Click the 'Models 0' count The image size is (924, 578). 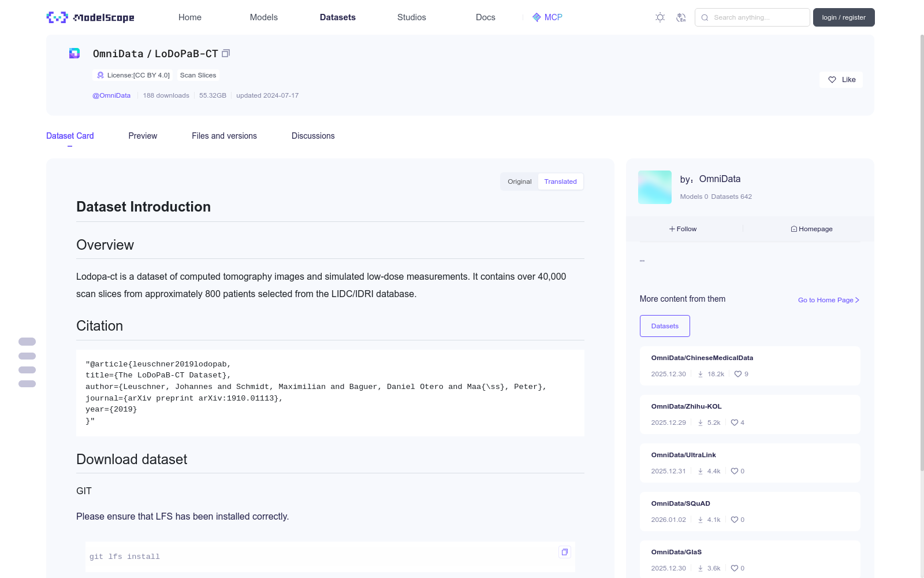694,197
